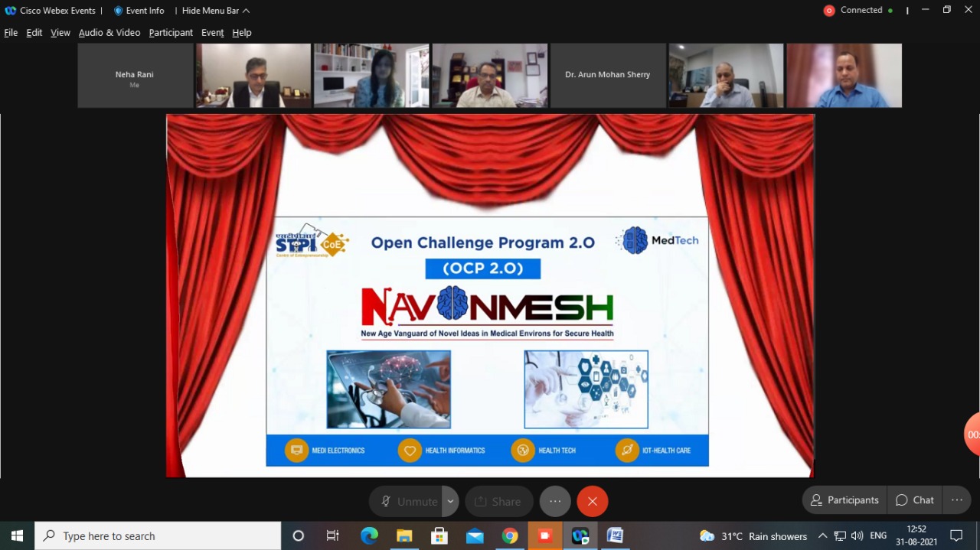The image size is (980, 550).
Task: Open the Chat panel
Action: [915, 500]
